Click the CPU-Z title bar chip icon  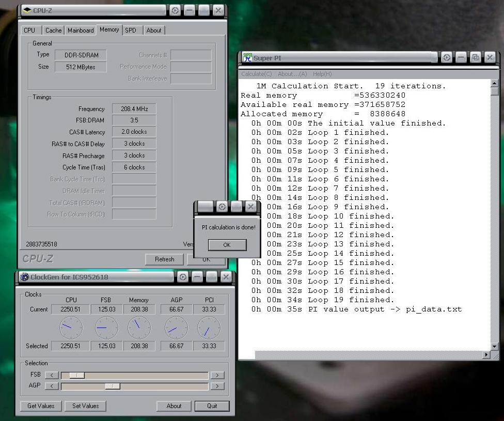27,10
